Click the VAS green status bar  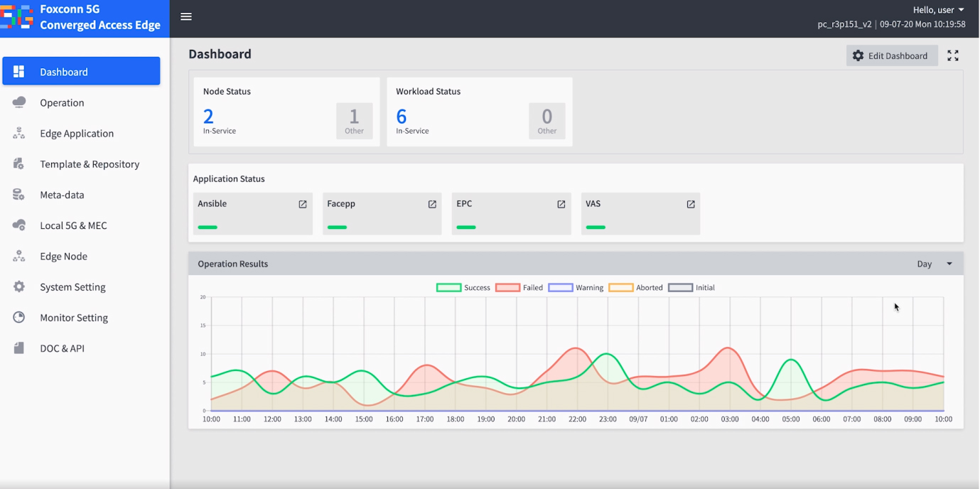[x=596, y=227]
